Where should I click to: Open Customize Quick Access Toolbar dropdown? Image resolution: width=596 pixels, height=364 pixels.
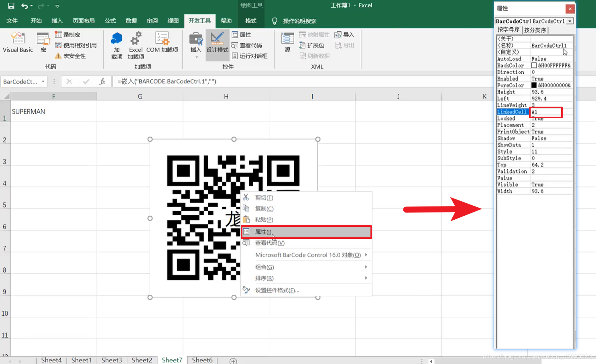click(57, 6)
